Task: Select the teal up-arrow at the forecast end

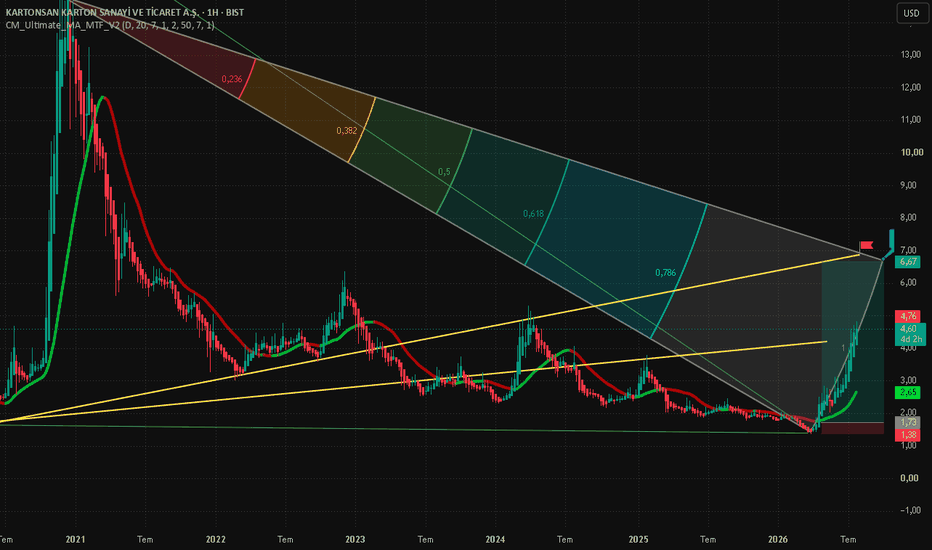Action: pyautogui.click(x=892, y=239)
